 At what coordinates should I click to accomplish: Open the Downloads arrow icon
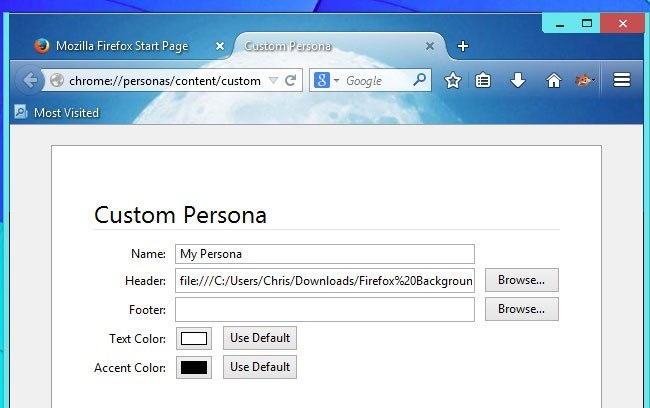click(x=518, y=80)
